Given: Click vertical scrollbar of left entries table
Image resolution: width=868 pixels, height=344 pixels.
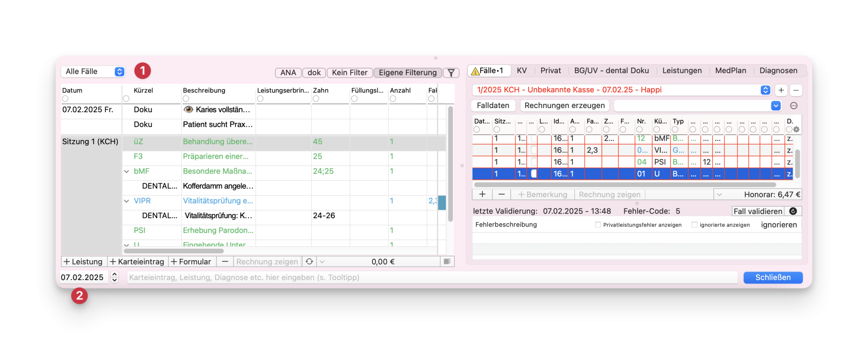Looking at the screenshot, I should [x=450, y=164].
